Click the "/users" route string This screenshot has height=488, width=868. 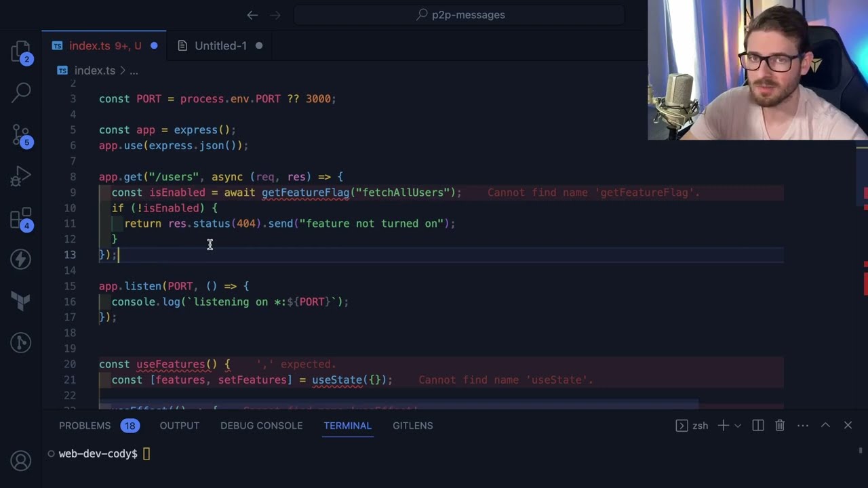(x=174, y=177)
